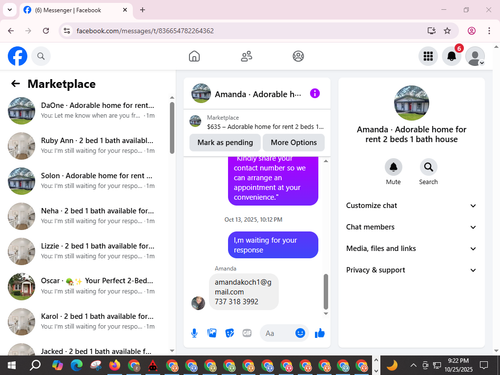The image size is (500, 375).
Task: Record a voice clip with microphone icon
Action: pos(194,333)
